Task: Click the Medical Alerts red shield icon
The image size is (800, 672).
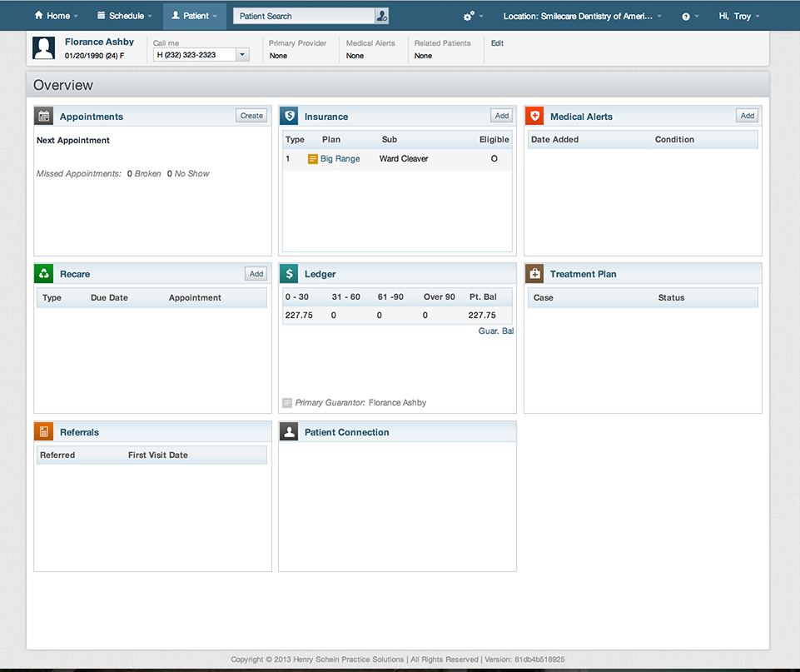Action: tap(534, 117)
